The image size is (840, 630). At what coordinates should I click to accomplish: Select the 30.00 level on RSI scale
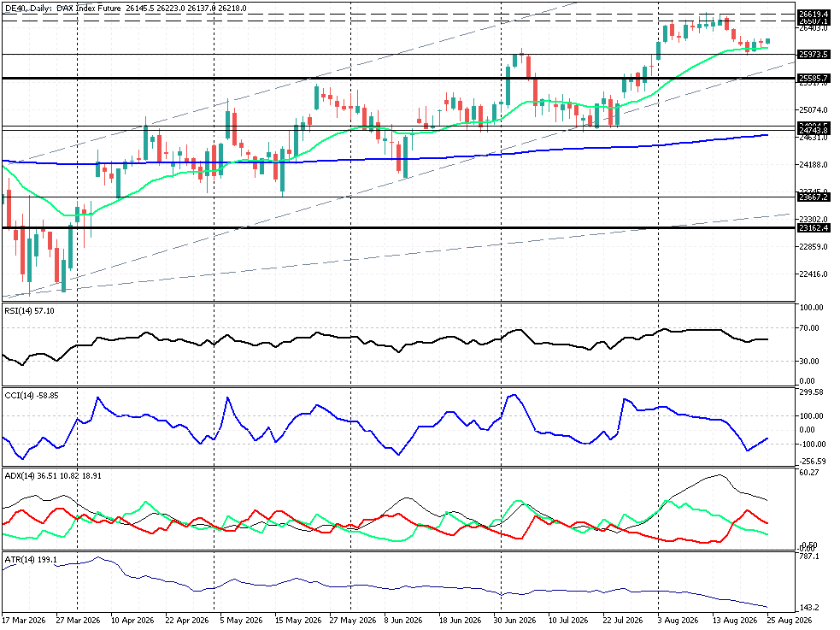tap(809, 361)
